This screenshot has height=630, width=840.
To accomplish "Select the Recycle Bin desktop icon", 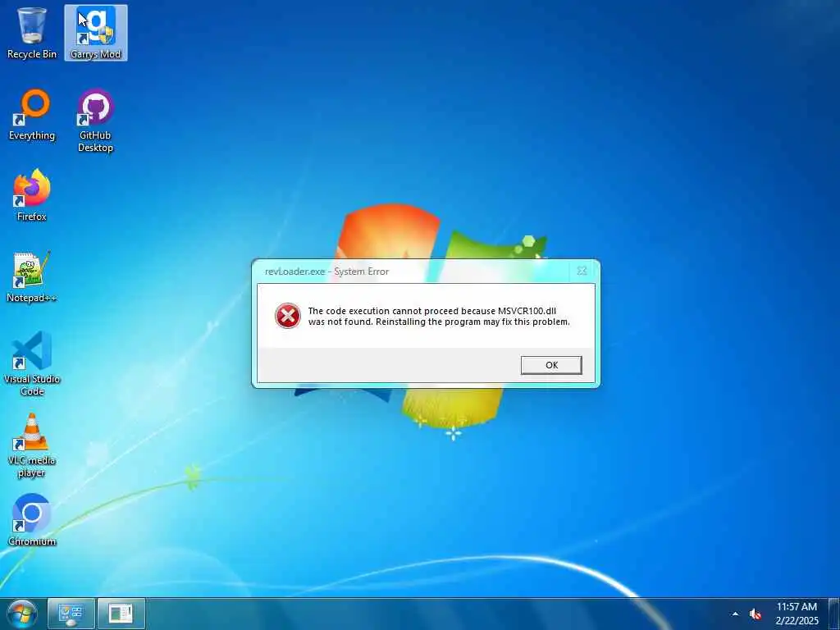I will [32, 33].
